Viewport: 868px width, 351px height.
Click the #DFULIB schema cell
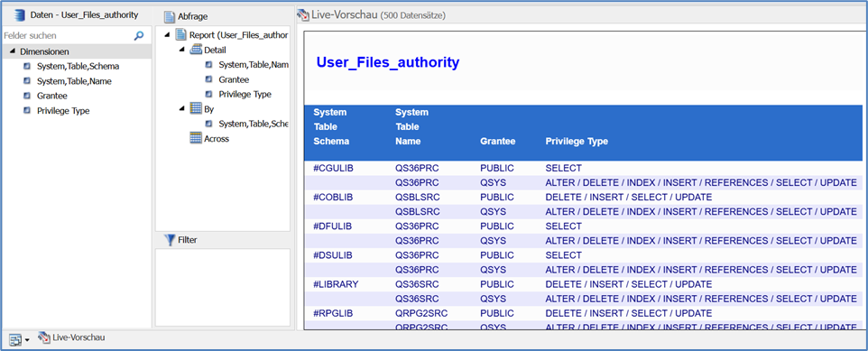[333, 226]
